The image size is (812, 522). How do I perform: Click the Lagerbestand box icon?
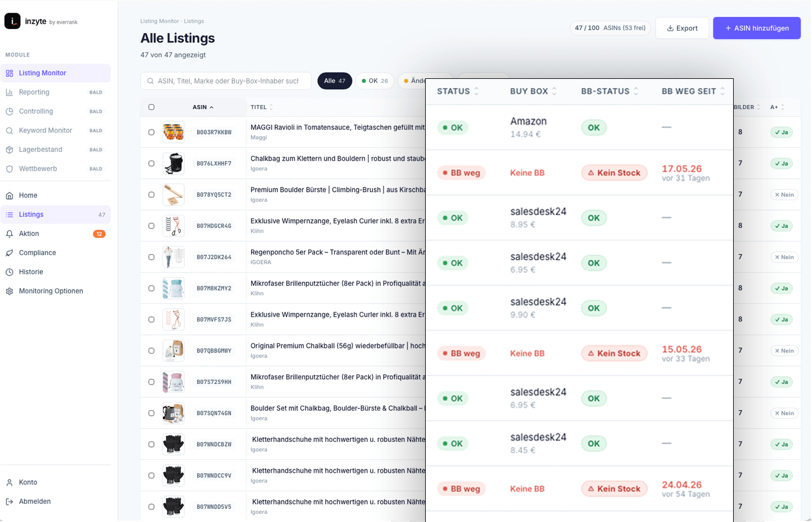click(x=9, y=150)
